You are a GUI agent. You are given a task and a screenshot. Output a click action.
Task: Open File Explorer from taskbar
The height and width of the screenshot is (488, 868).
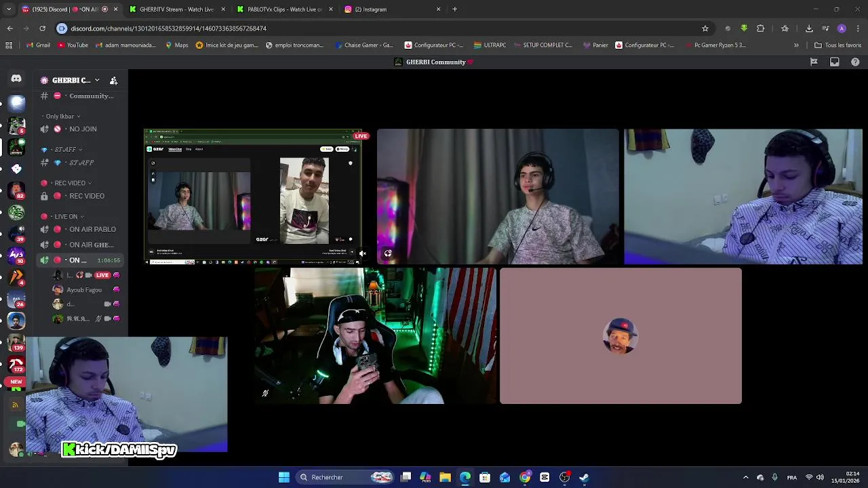(446, 477)
